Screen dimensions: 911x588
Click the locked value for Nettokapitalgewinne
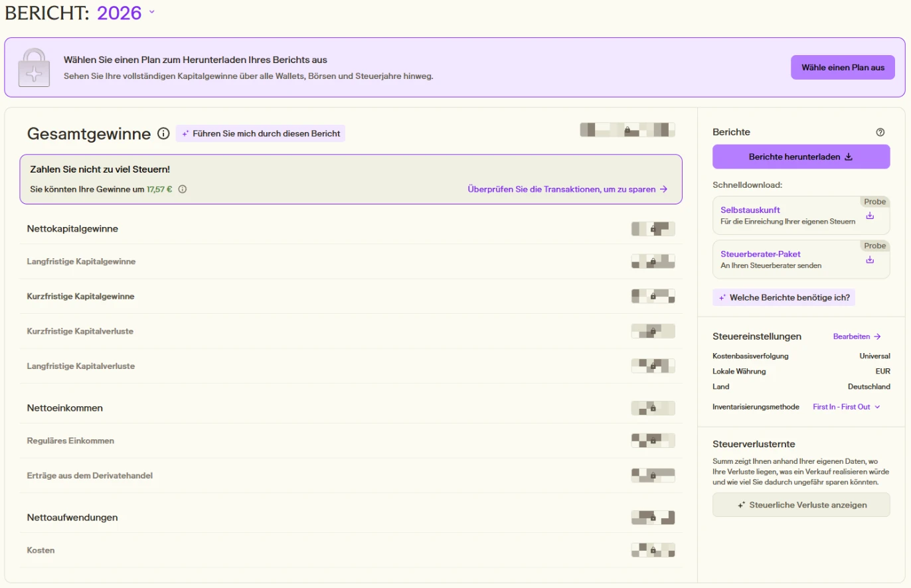[653, 229]
